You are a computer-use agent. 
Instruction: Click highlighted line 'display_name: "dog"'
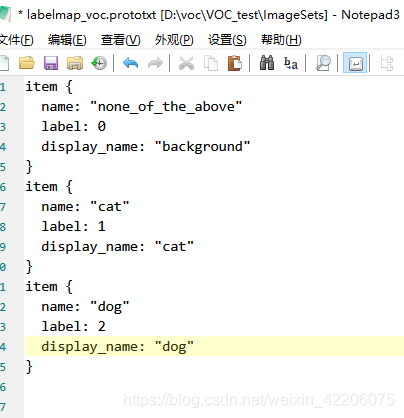[x=117, y=347]
